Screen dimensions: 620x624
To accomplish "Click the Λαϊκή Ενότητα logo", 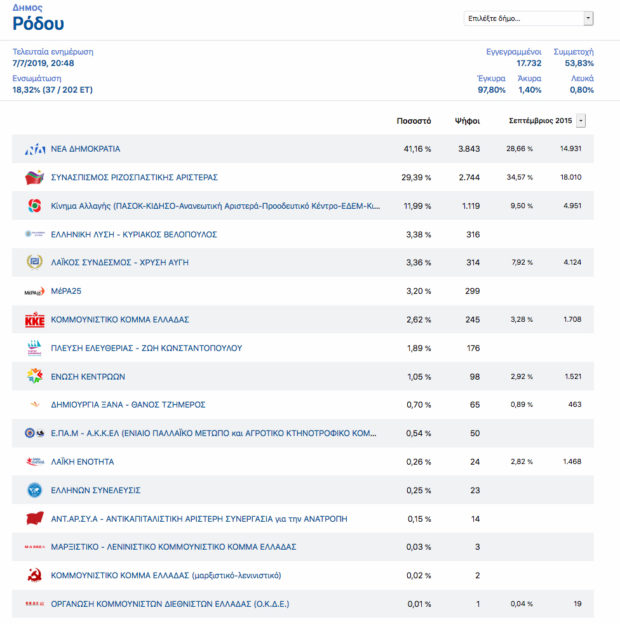I will point(35,462).
